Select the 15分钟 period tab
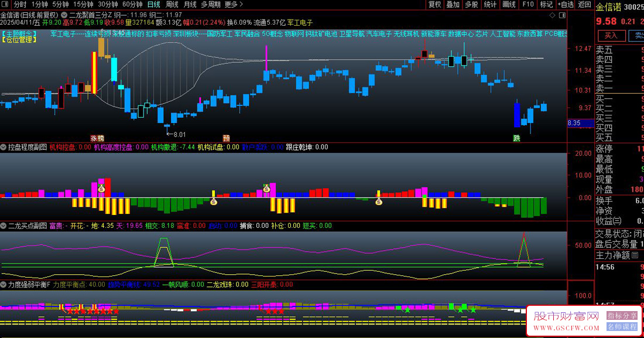The width and height of the screenshot is (644, 338). (83, 5)
